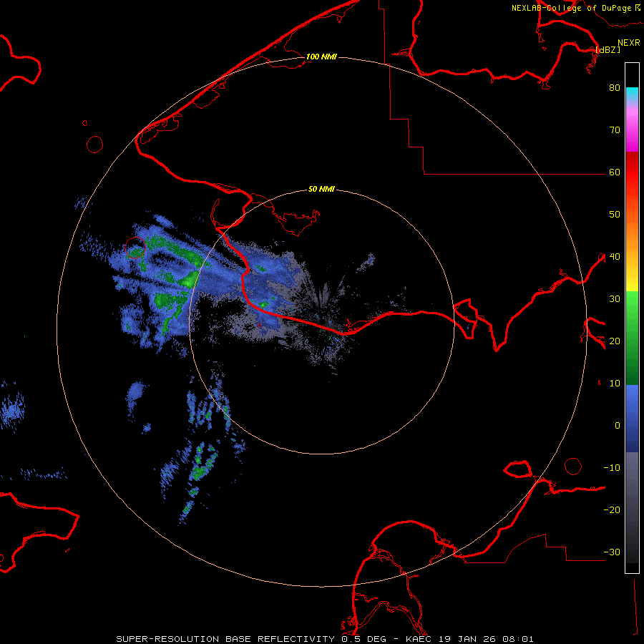The height and width of the screenshot is (644, 644).
Task: Click the 0 value on the dBZ scale
Action: coord(618,426)
